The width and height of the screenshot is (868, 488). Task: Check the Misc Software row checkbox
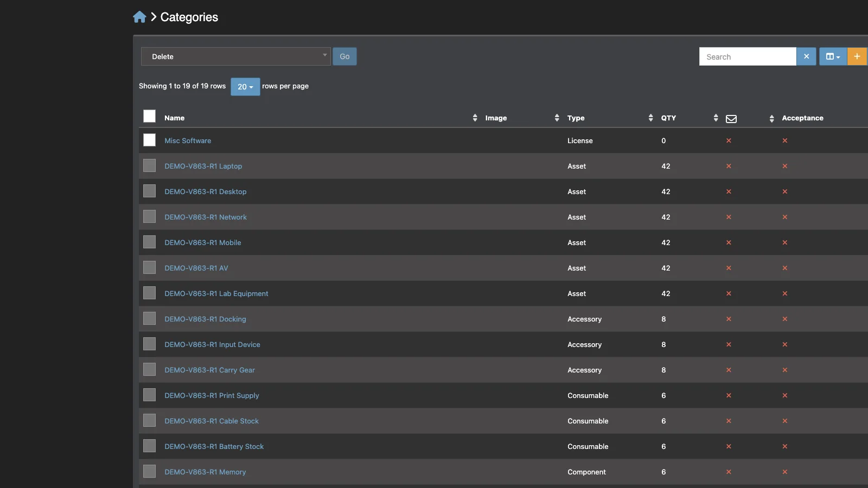click(x=149, y=140)
